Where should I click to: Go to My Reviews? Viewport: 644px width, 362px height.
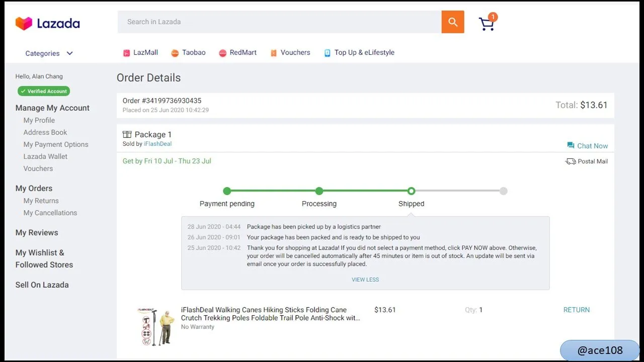click(x=37, y=232)
